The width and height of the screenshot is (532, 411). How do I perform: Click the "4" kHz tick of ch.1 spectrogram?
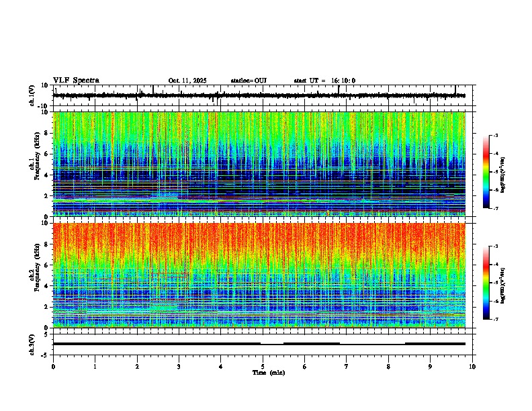coord(47,175)
